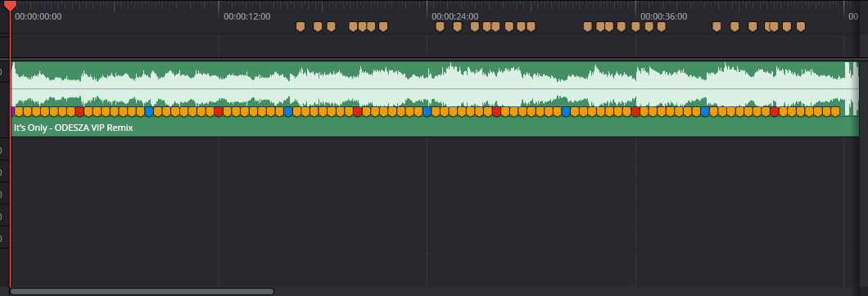Click the horizontal timeline scrollbar thumb
This screenshot has height=296, width=868.
pyautogui.click(x=142, y=292)
